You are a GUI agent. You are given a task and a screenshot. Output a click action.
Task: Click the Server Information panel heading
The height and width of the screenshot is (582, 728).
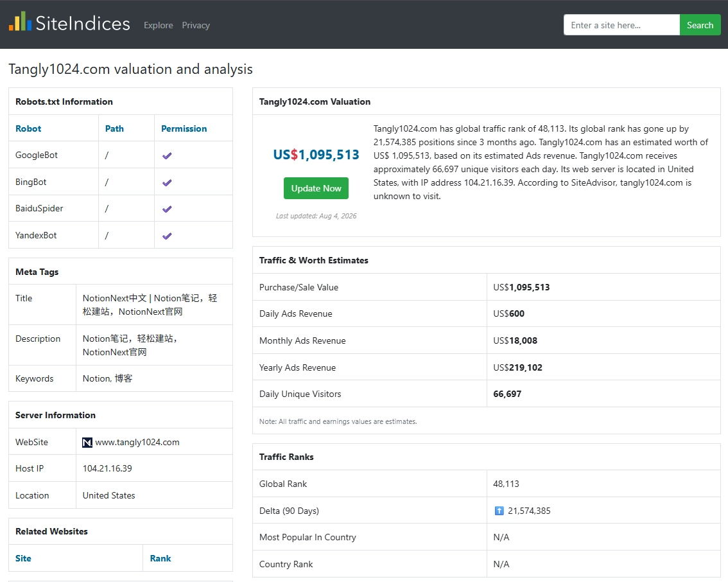(56, 415)
